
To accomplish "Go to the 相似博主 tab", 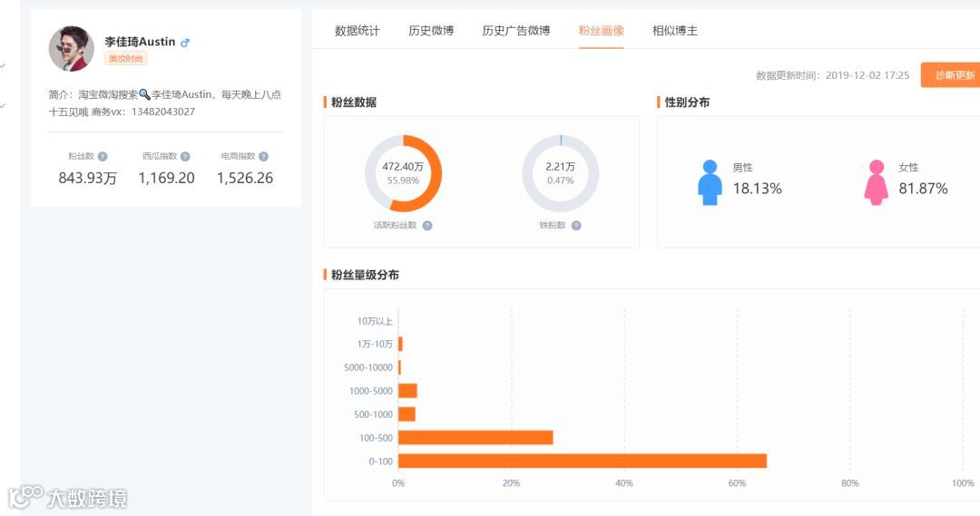I will [x=675, y=31].
